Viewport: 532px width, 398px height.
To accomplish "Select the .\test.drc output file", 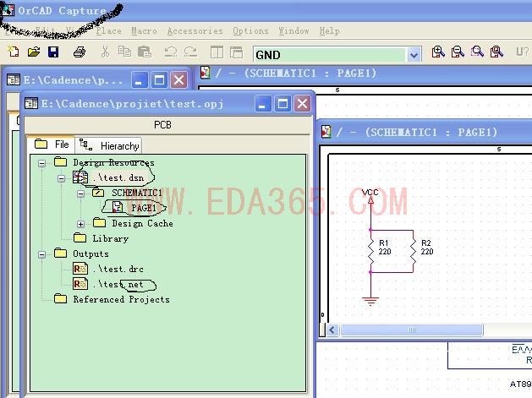I will tap(118, 269).
